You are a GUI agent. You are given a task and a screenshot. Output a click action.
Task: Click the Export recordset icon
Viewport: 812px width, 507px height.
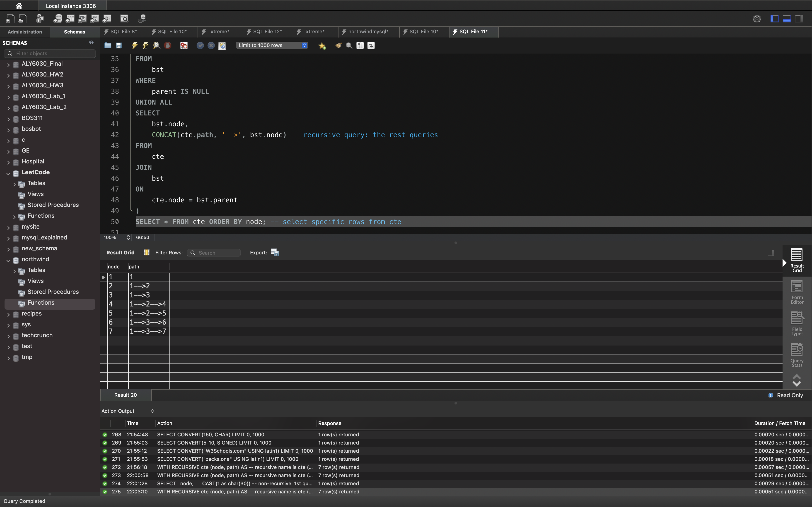click(x=275, y=253)
